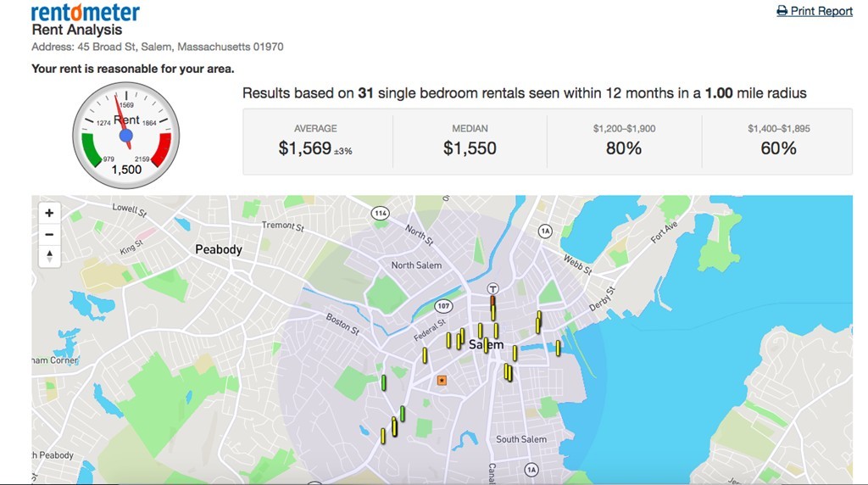Click the red rental marker below T station

click(492, 301)
